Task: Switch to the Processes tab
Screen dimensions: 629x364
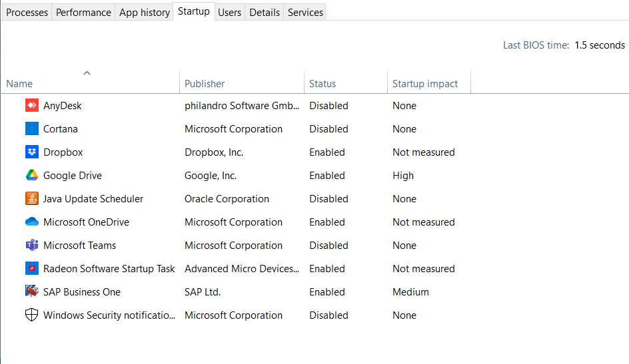Action: pos(27,13)
